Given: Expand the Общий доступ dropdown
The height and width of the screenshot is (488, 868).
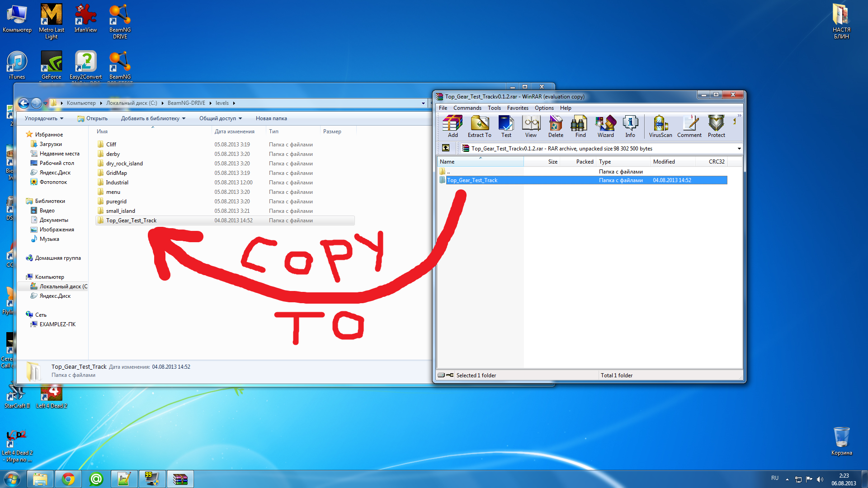Looking at the screenshot, I should point(221,118).
